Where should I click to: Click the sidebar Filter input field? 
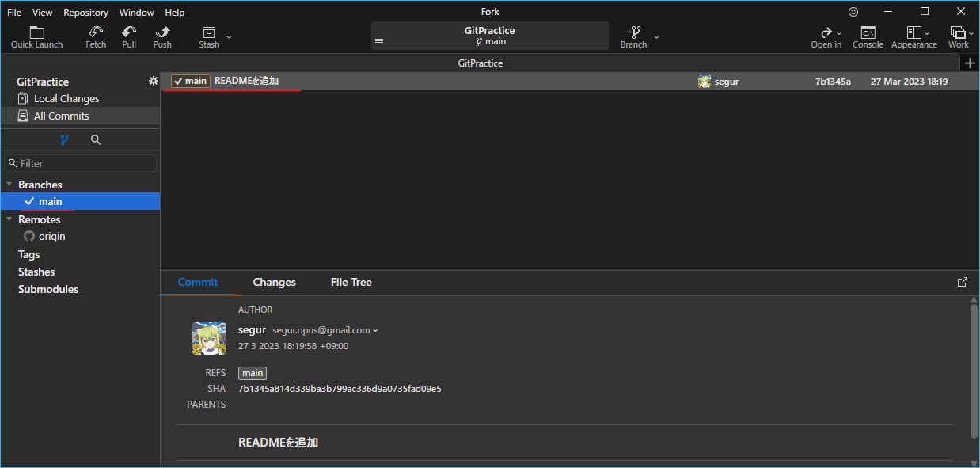click(80, 163)
